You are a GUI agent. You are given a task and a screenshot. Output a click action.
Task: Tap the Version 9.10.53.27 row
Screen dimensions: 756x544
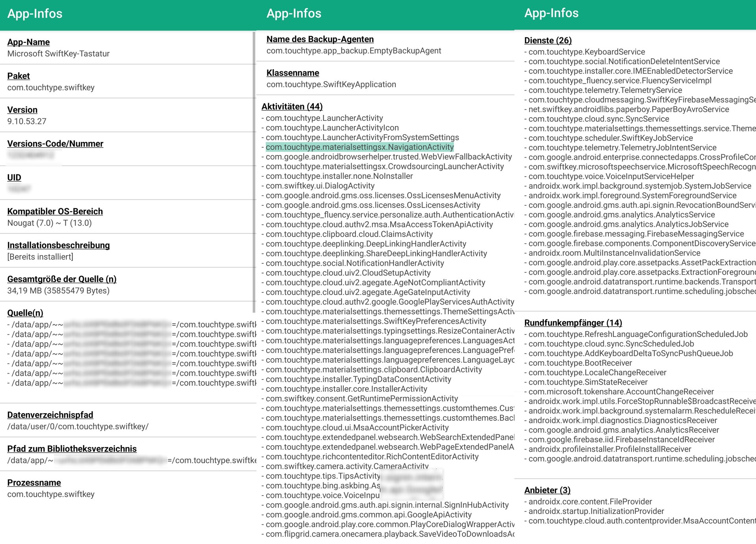pos(26,121)
